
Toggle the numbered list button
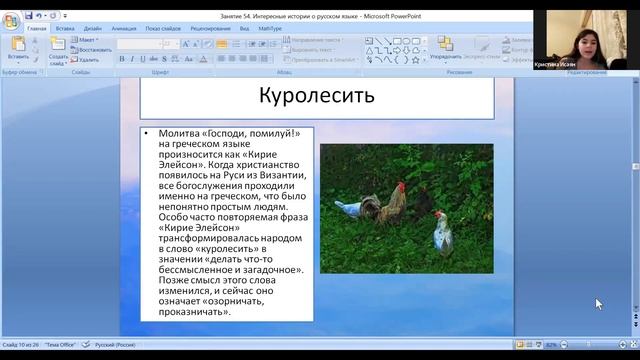236,44
